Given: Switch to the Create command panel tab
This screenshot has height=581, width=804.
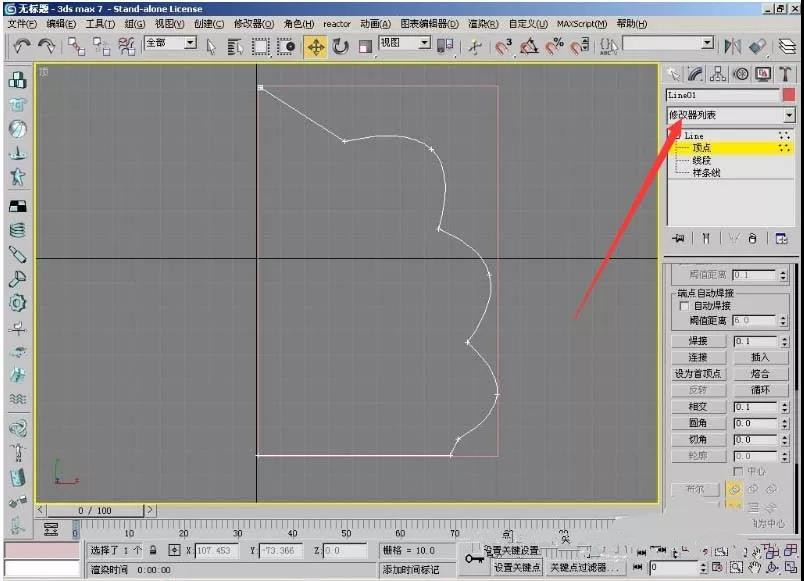Looking at the screenshot, I should coord(673,75).
